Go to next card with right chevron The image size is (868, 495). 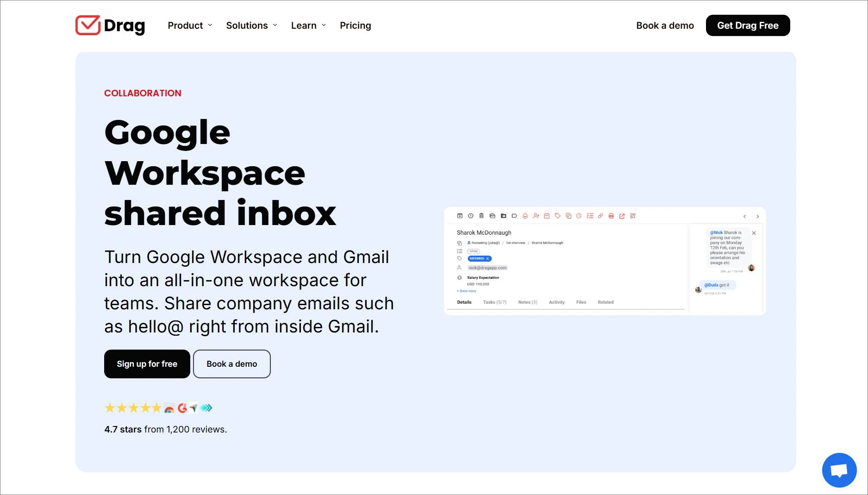[x=757, y=216]
